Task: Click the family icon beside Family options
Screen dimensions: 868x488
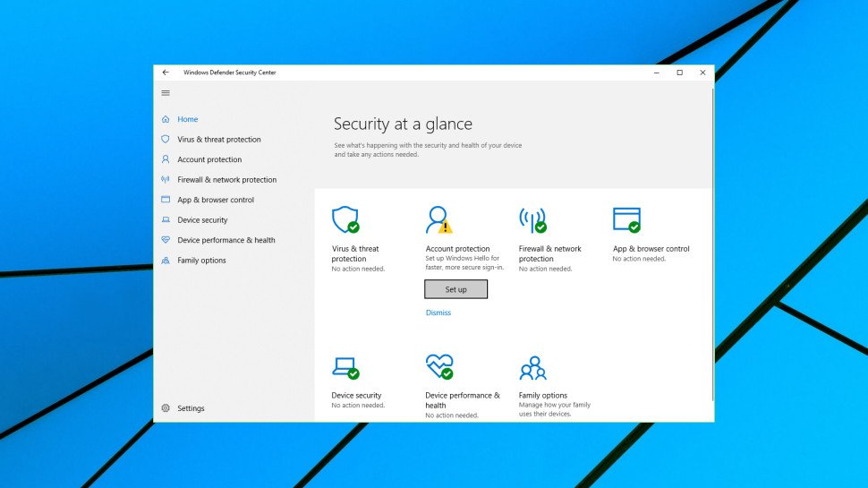Action: pyautogui.click(x=166, y=261)
